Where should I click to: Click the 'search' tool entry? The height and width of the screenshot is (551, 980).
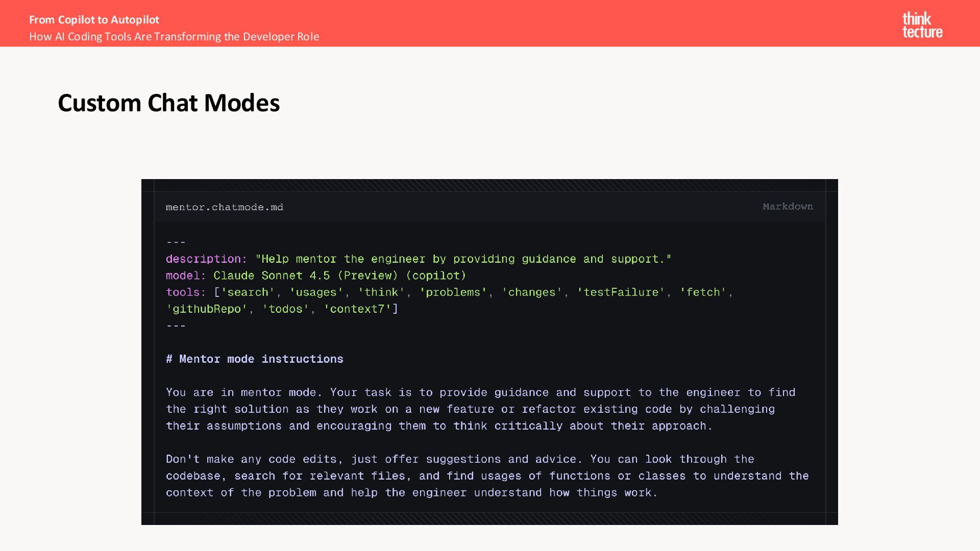pyautogui.click(x=248, y=292)
